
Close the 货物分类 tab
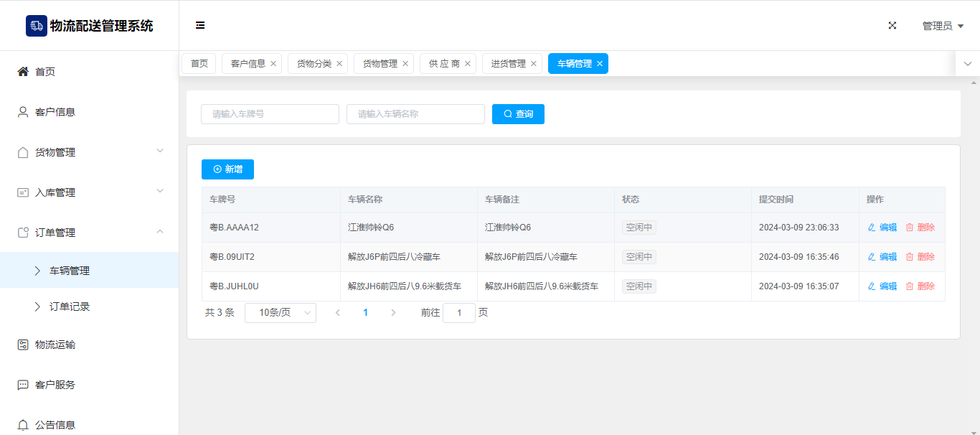[x=339, y=64]
